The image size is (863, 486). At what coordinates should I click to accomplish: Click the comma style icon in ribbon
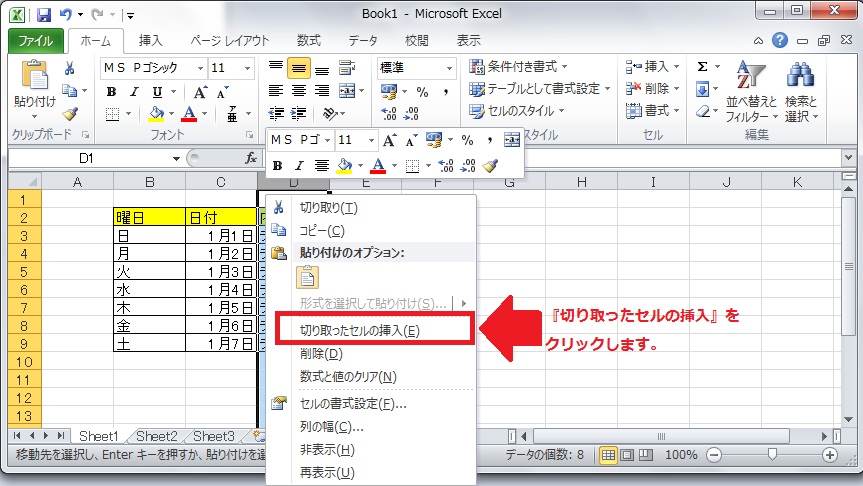[445, 91]
